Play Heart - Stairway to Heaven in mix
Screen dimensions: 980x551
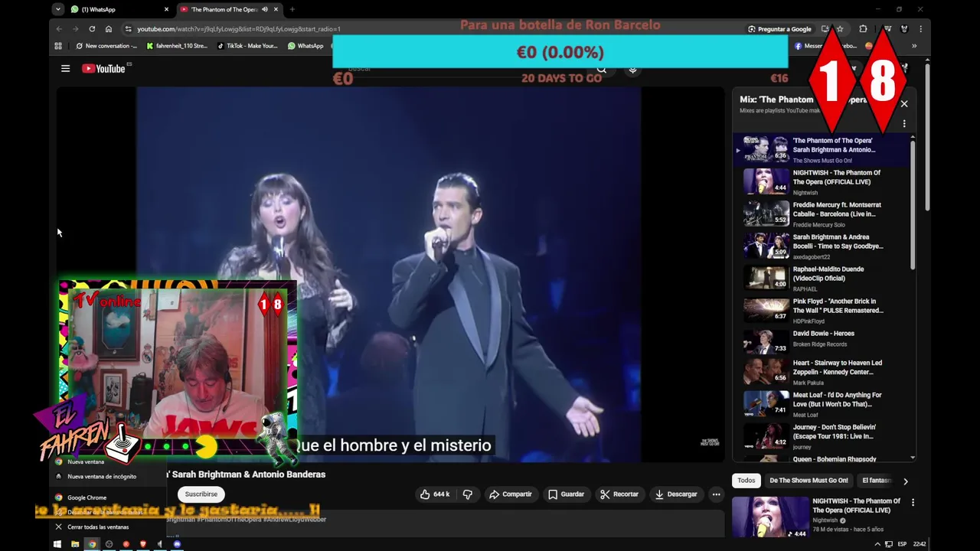823,372
